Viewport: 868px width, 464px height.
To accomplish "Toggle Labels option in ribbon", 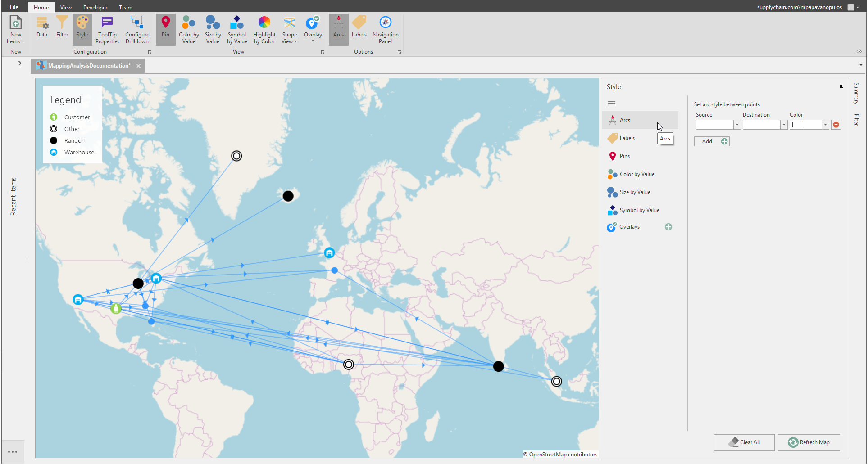I will point(359,30).
